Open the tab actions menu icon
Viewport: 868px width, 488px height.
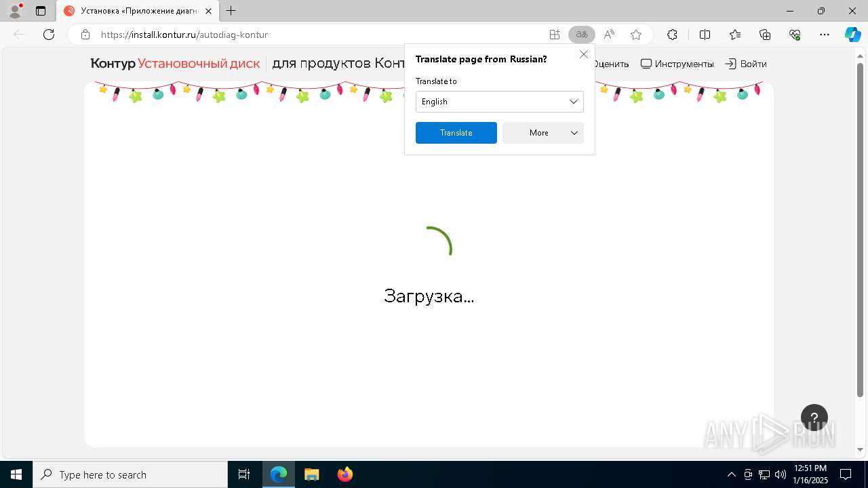click(x=41, y=11)
